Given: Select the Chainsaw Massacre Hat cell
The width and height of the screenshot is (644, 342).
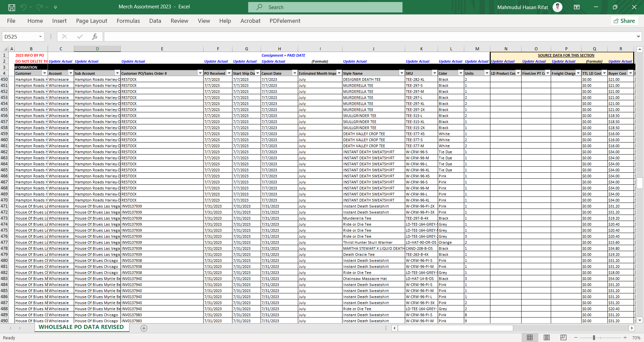Looking at the screenshot, I should (x=373, y=279).
